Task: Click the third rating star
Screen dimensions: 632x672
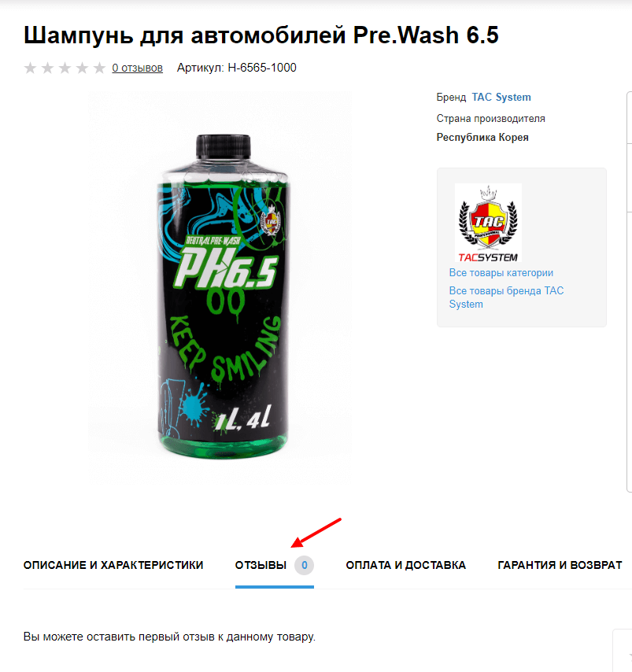Action: click(x=65, y=68)
